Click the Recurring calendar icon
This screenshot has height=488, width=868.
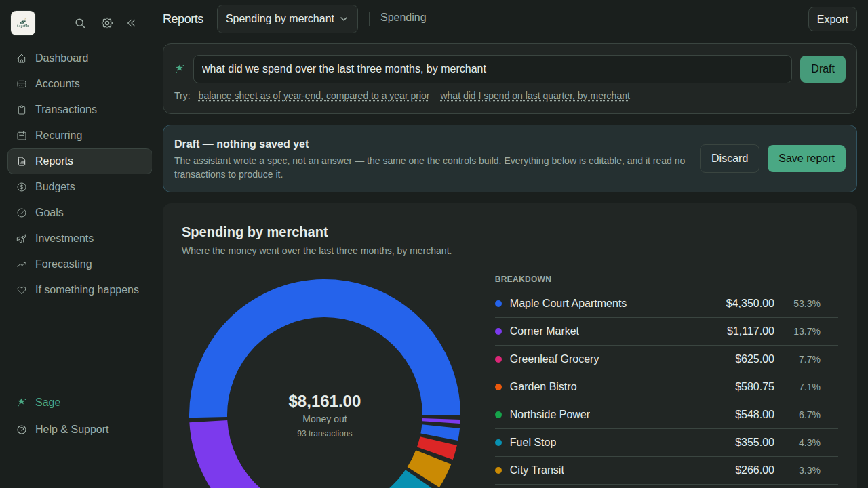[x=22, y=136]
